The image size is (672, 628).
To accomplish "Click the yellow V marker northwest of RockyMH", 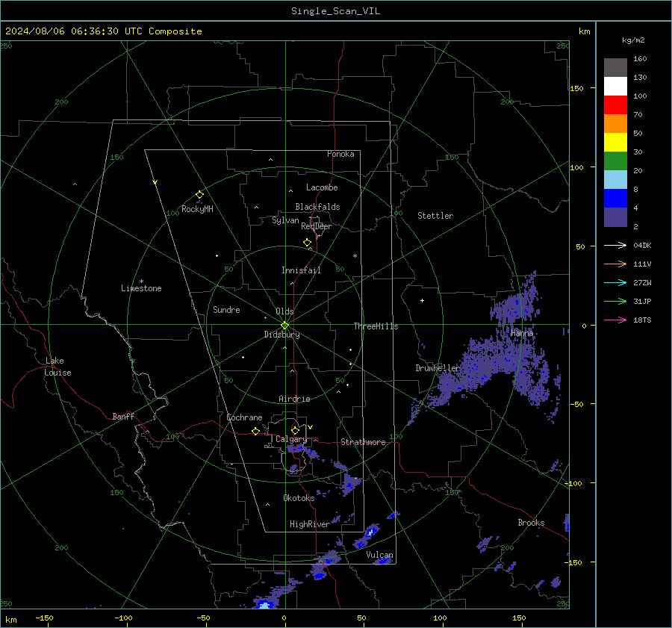I will pyautogui.click(x=155, y=182).
